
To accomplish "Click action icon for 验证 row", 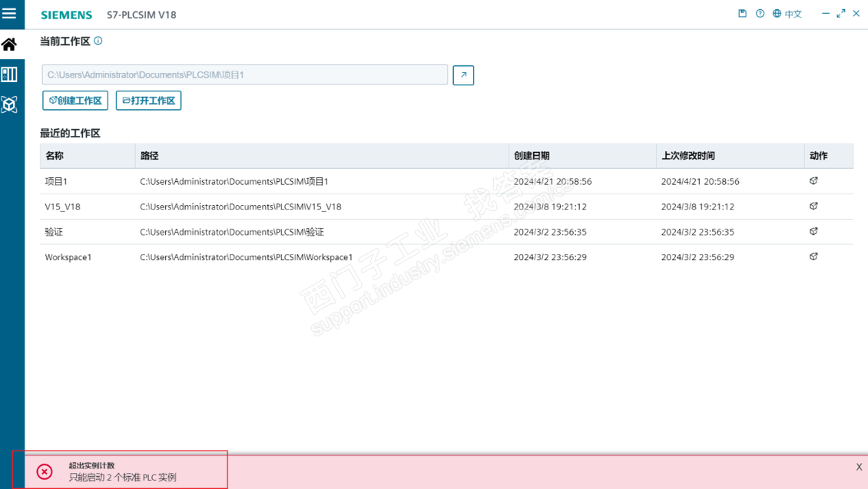I will pos(813,232).
